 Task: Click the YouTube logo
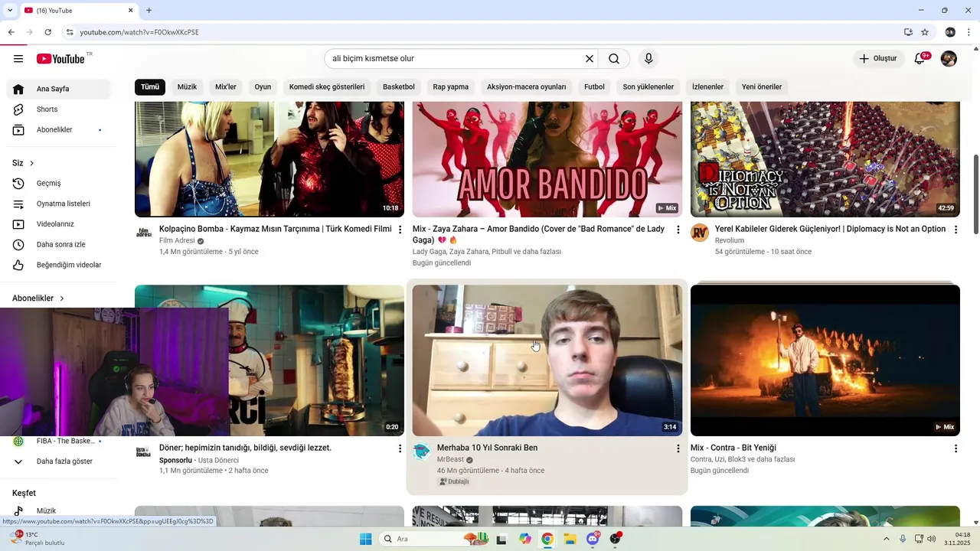[x=60, y=59]
